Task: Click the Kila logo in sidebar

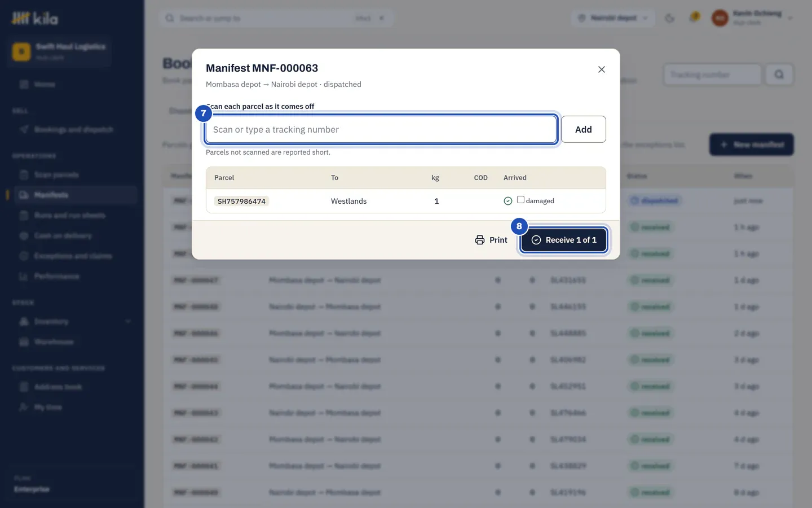Action: (34, 19)
